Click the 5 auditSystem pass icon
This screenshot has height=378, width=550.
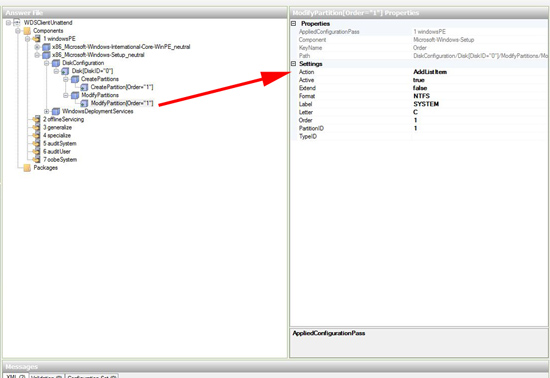pyautogui.click(x=36, y=144)
